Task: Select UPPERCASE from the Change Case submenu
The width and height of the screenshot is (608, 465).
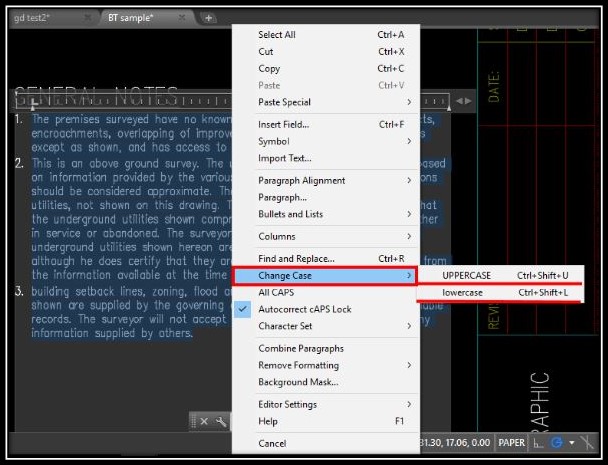Action: 501,275
